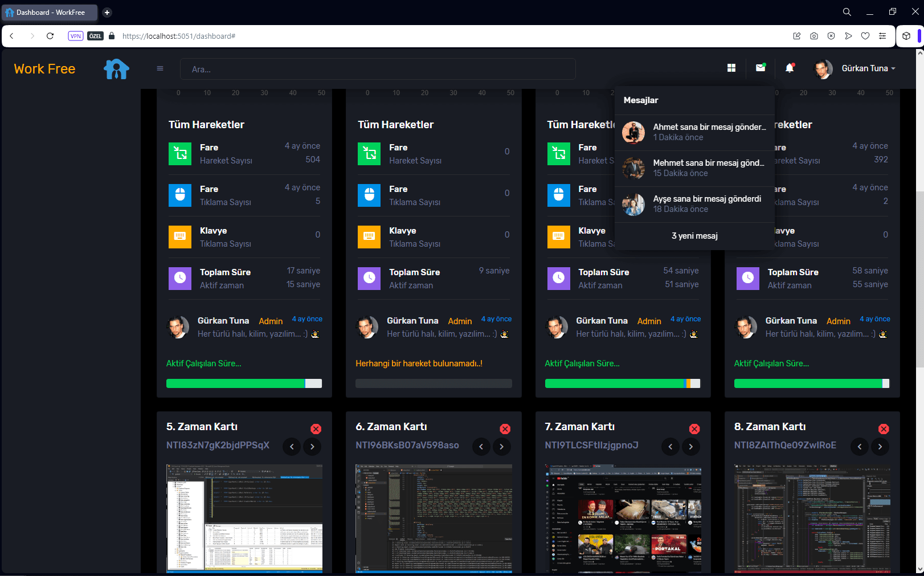
Task: Go to next screenshot in 5. Zaman Kartı
Action: (312, 447)
